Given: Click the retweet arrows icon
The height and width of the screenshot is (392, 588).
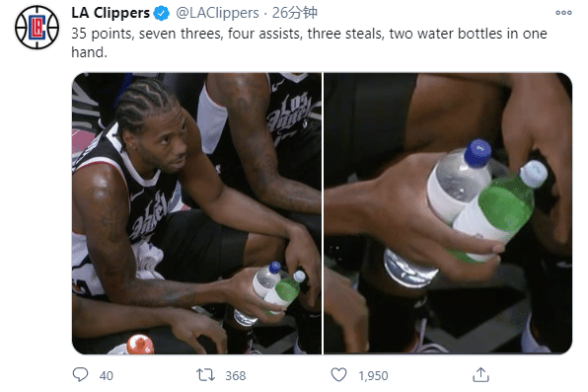Looking at the screenshot, I should tap(205, 375).
